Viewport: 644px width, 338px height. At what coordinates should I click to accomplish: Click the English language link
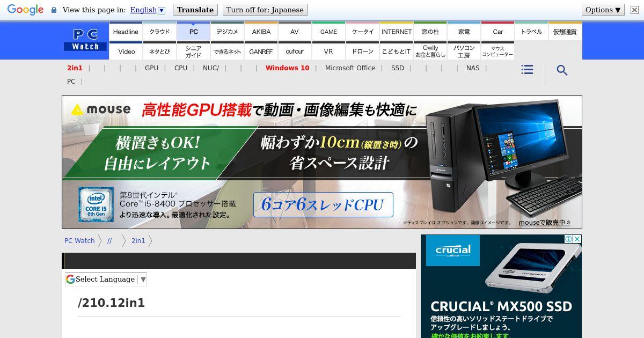click(143, 10)
